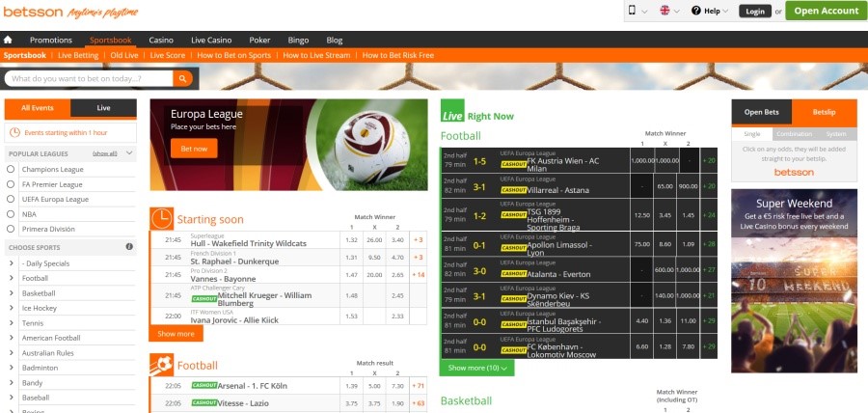The width and height of the screenshot is (868, 413).
Task: Pick odds 1.09 for Lyon to win
Action: pyautogui.click(x=689, y=244)
